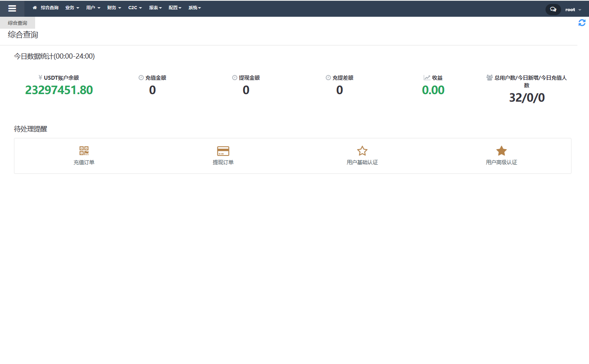The width and height of the screenshot is (589, 364).
Task: Click the blue refresh icon
Action: coord(582,23)
